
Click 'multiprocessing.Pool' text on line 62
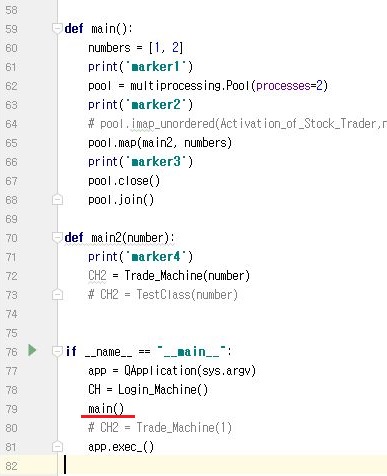coord(190,86)
